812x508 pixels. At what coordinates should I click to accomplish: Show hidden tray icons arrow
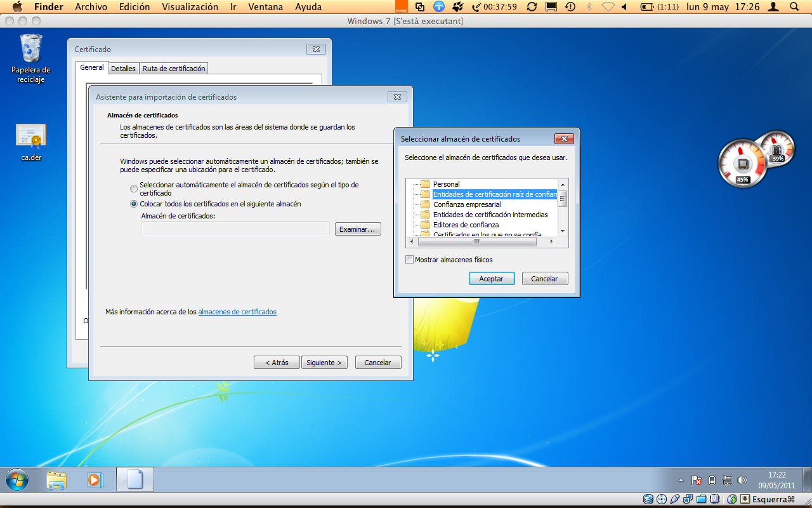681,481
